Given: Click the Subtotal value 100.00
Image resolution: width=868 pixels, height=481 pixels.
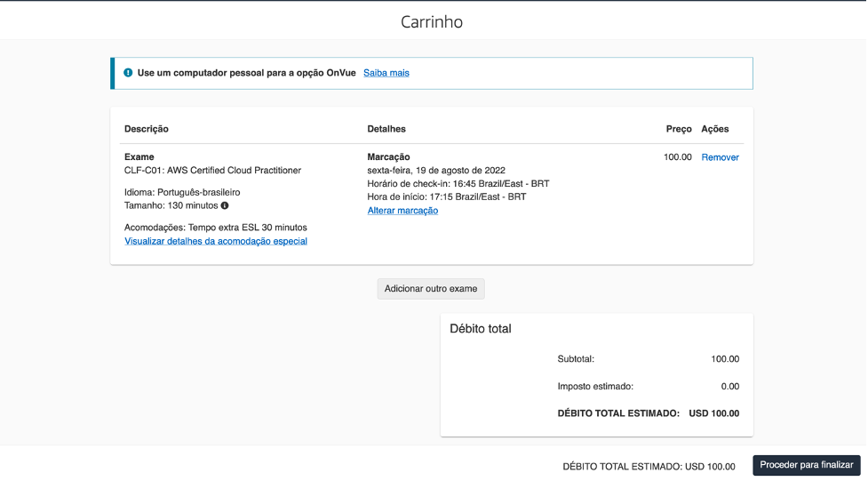Looking at the screenshot, I should point(725,359).
